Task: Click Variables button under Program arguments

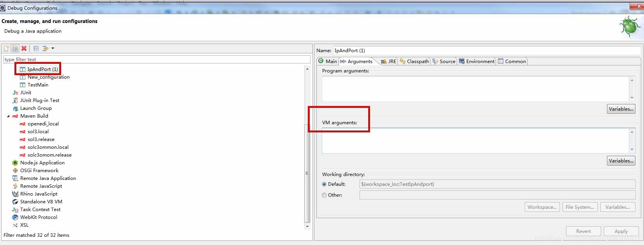Action: pyautogui.click(x=621, y=109)
